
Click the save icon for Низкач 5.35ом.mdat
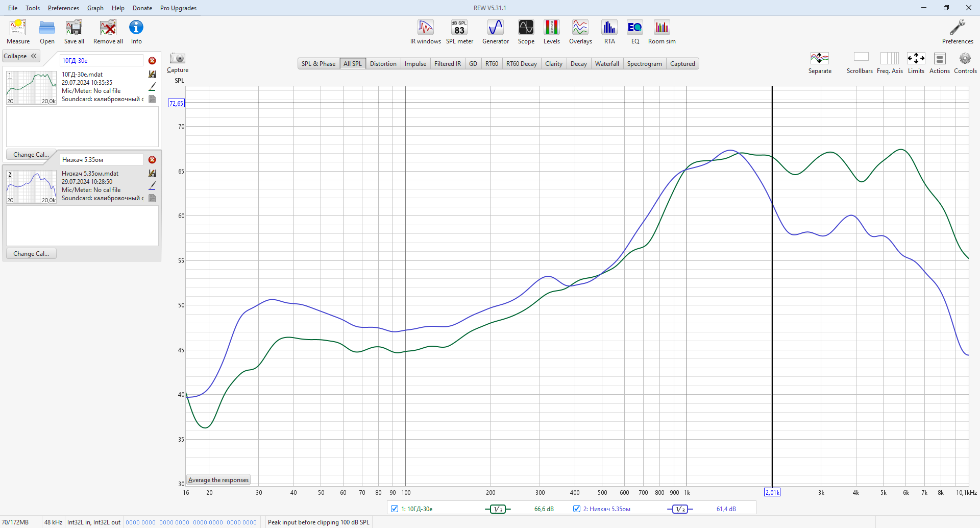(152, 174)
